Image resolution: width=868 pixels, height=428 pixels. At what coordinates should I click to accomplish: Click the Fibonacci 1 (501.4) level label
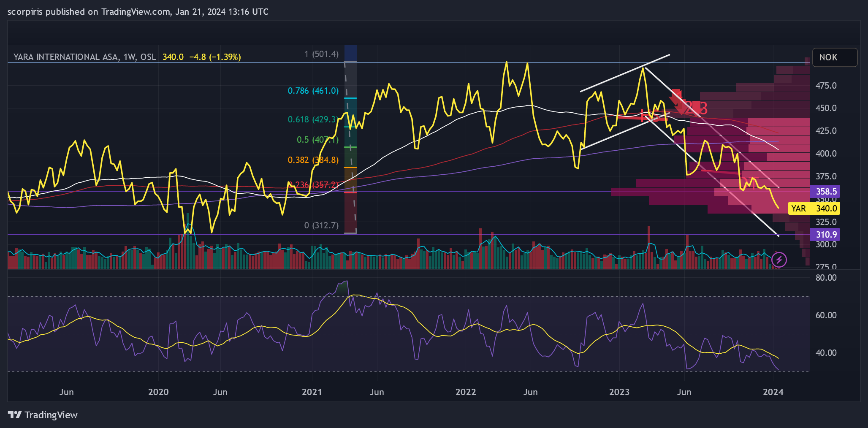321,54
